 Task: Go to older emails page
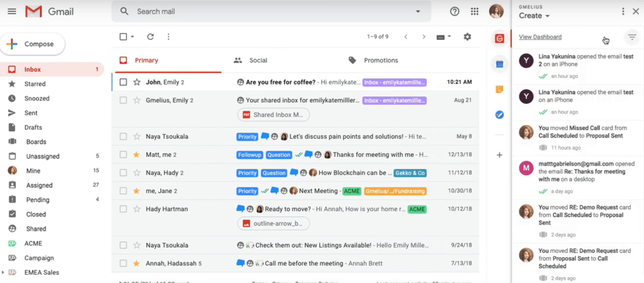click(424, 37)
